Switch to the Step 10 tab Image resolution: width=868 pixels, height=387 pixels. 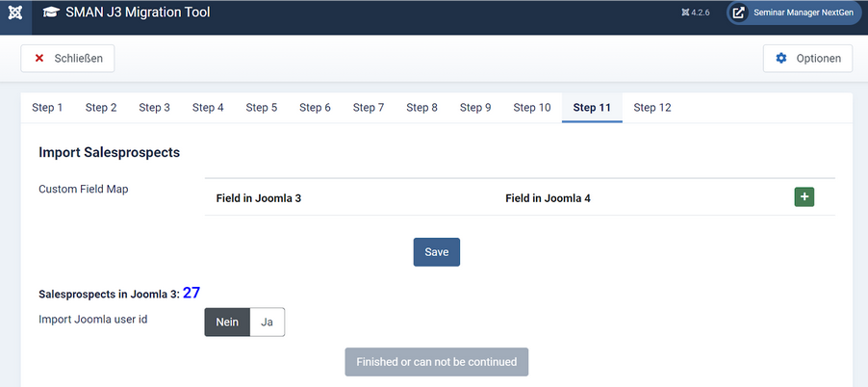pos(532,108)
